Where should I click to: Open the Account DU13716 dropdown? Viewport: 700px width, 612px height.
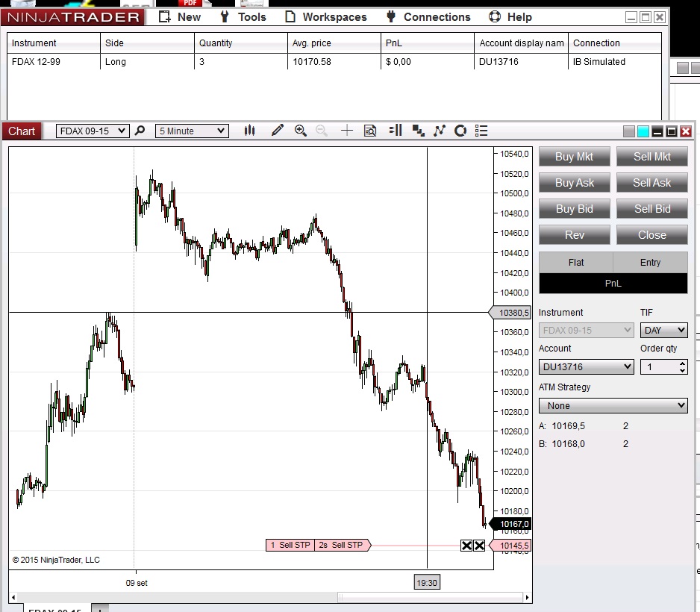(586, 367)
